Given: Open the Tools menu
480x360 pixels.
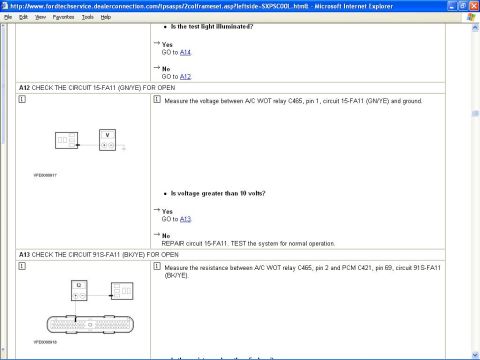Looking at the screenshot, I should tap(88, 17).
